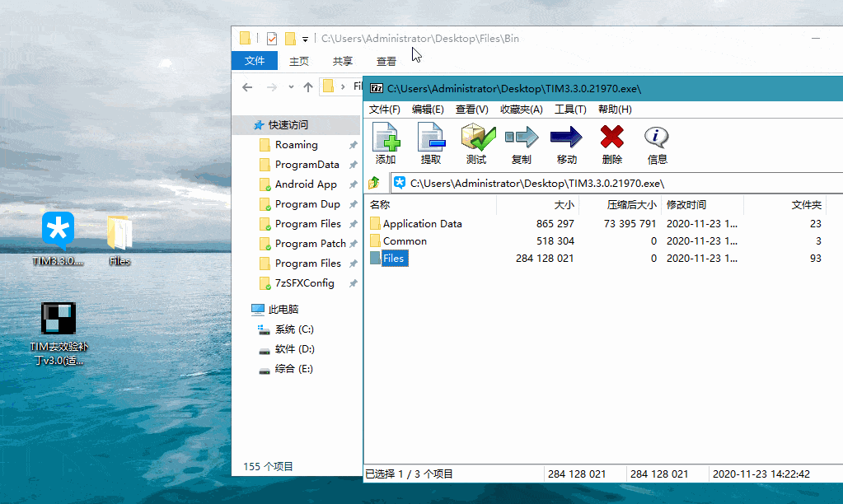Select the 复制 (Copy) toolbar icon

[x=522, y=137]
